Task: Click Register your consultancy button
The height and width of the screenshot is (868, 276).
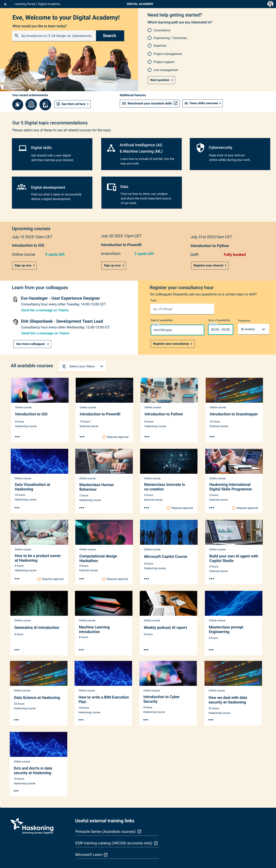Action: click(x=173, y=344)
